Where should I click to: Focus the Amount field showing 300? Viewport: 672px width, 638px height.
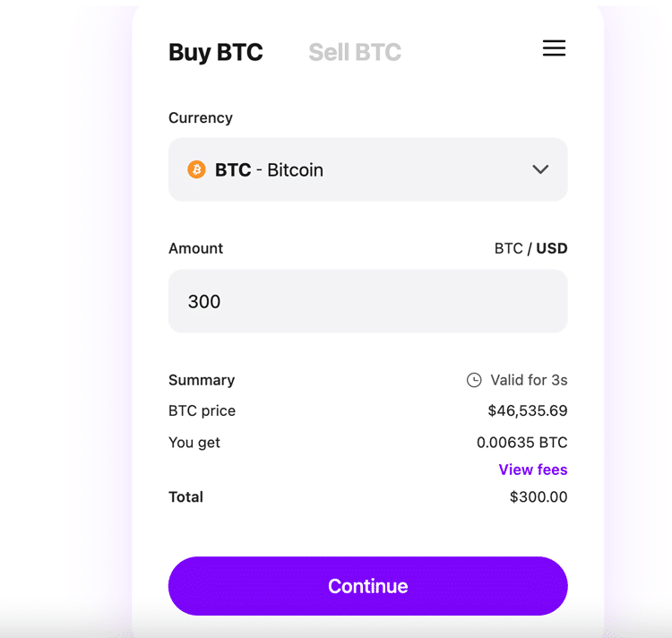pyautogui.click(x=367, y=301)
